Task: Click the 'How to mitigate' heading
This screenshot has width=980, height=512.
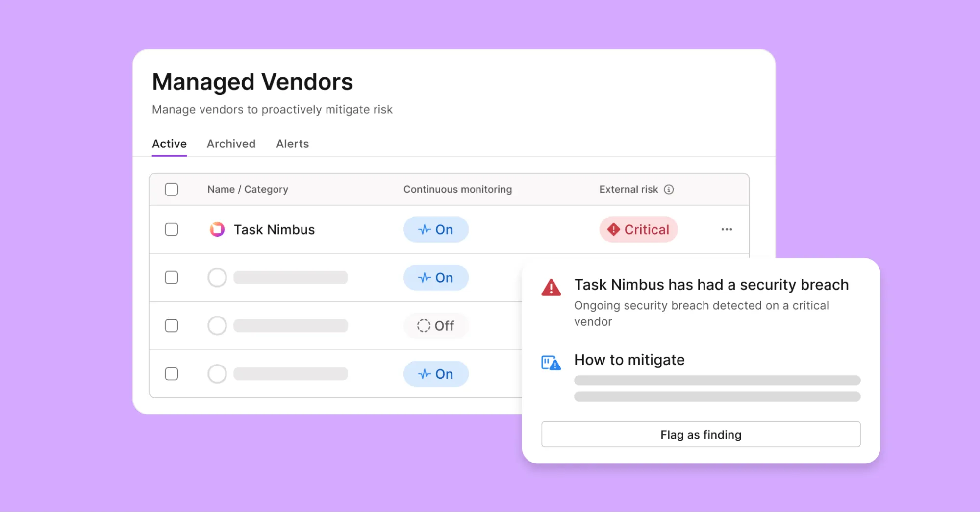Action: [629, 360]
